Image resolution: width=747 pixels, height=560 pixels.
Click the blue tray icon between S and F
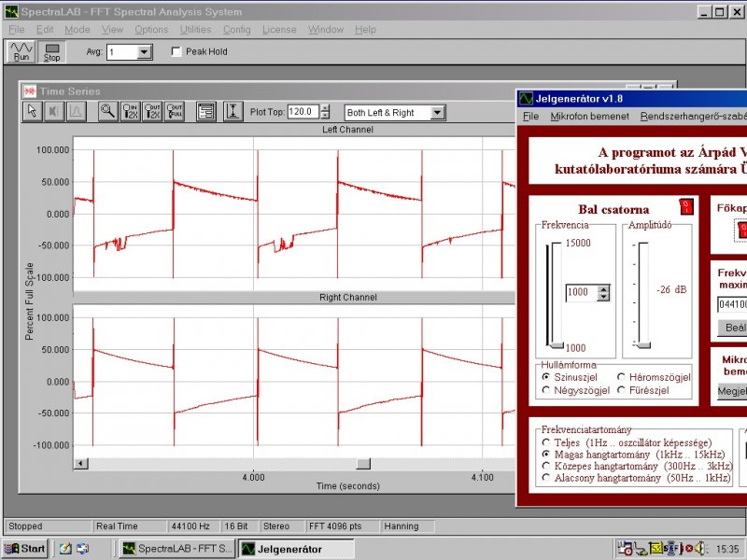coord(672,549)
